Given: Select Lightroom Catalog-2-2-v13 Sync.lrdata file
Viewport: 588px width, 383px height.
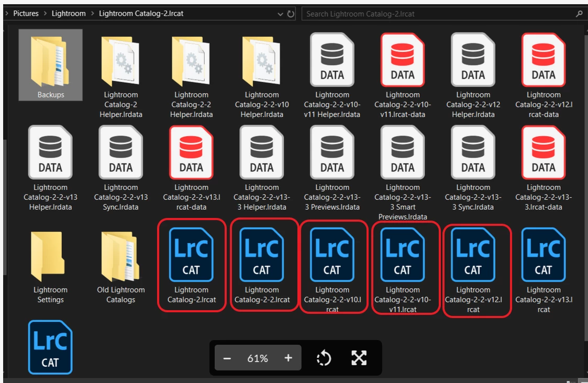Looking at the screenshot, I should (x=121, y=169).
